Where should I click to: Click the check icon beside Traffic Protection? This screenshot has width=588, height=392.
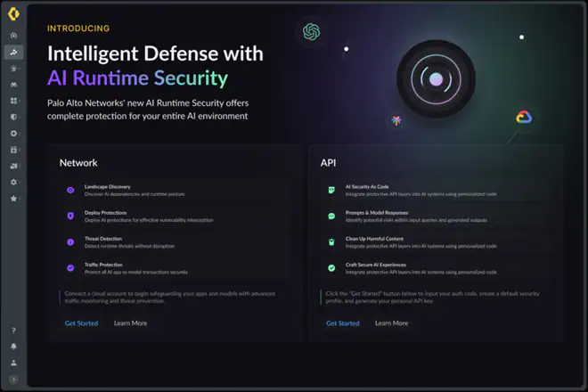point(70,268)
